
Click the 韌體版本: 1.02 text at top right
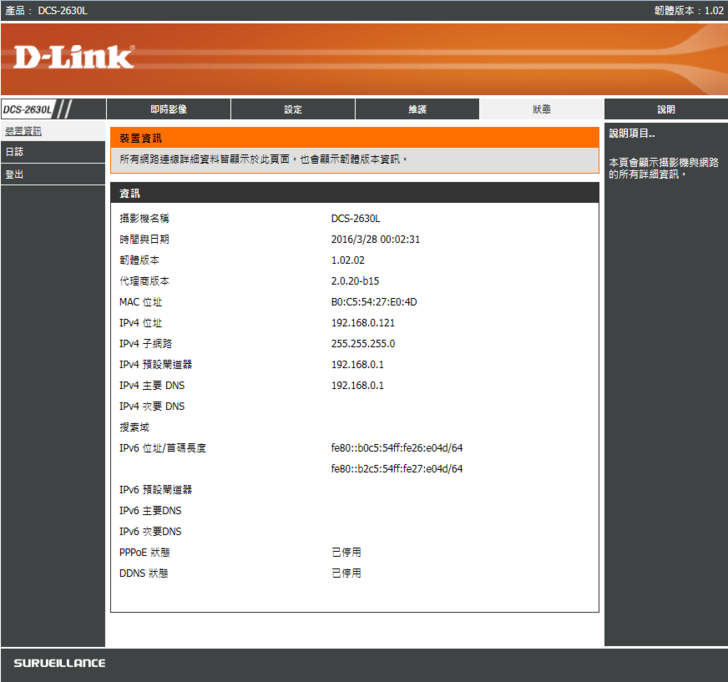[689, 11]
